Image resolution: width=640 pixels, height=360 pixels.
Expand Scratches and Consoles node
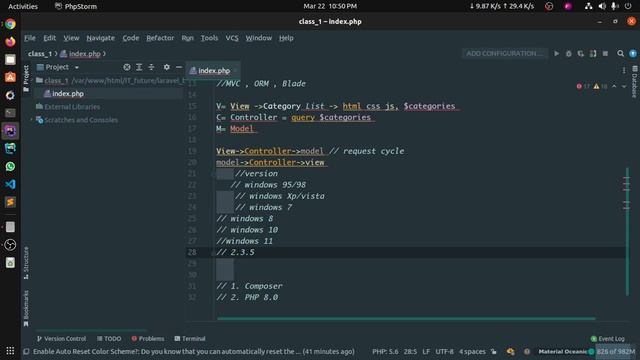coord(31,120)
